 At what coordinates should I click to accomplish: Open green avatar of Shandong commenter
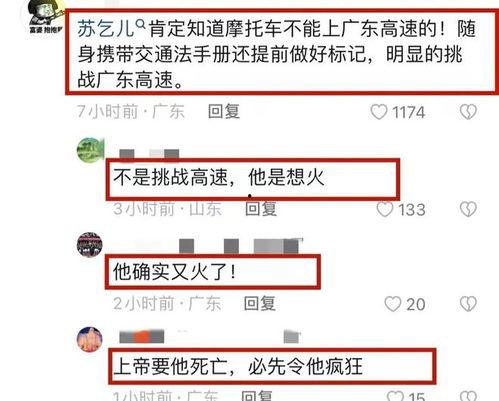(90, 150)
